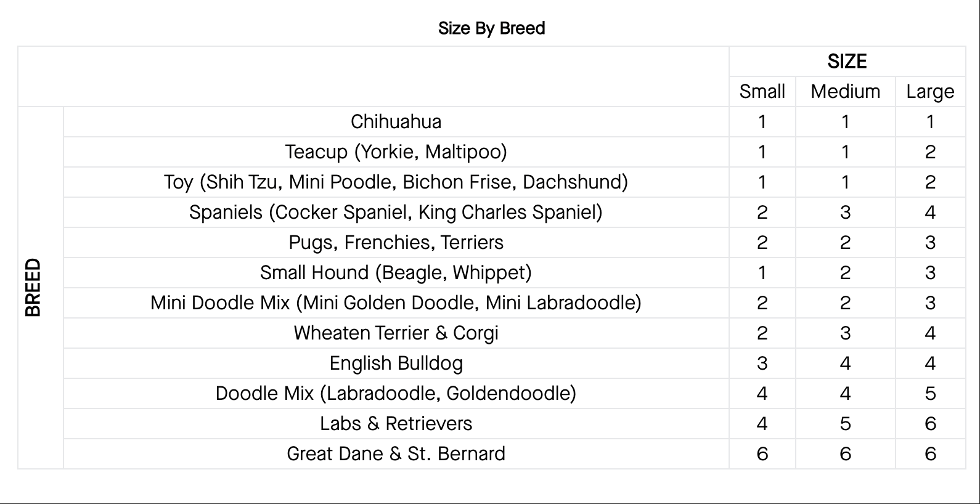Click the Medium column header

click(845, 91)
